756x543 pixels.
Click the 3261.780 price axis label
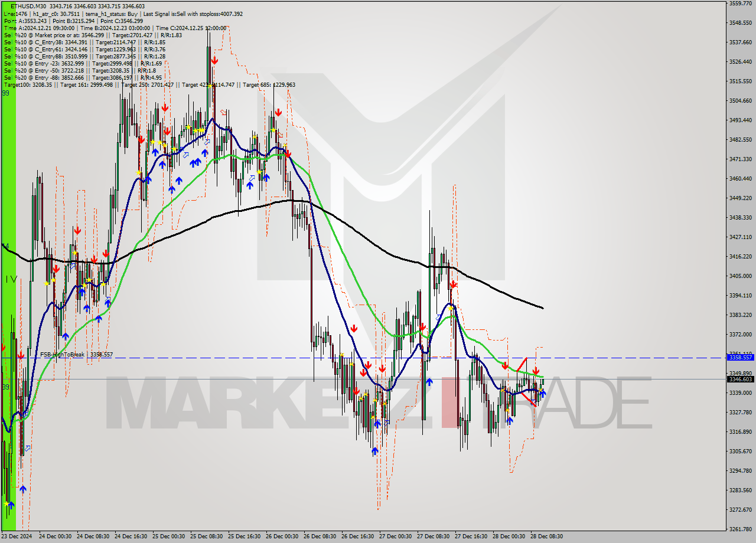click(x=740, y=529)
